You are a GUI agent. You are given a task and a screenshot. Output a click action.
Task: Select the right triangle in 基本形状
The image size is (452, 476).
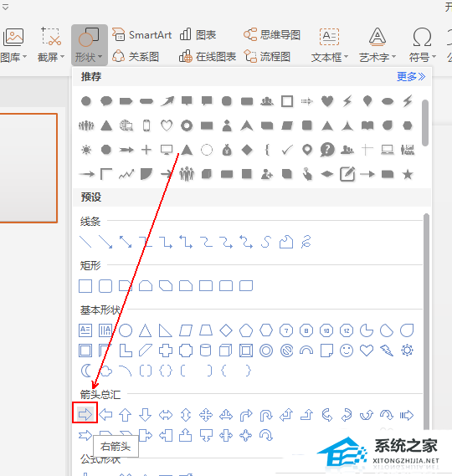pyautogui.click(x=166, y=330)
